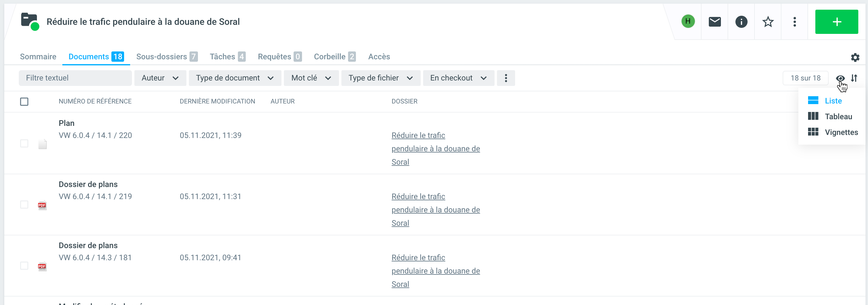Mark the dossier as favorite with star
The width and height of the screenshot is (868, 305).
pyautogui.click(x=768, y=22)
